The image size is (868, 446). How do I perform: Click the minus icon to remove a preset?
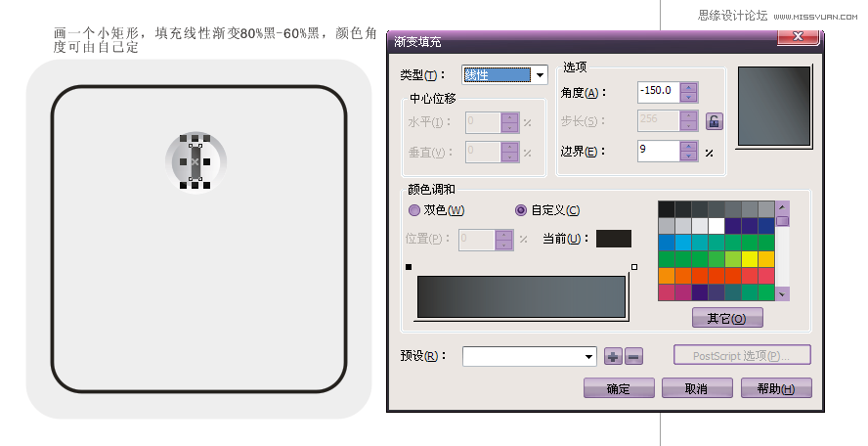(x=632, y=356)
